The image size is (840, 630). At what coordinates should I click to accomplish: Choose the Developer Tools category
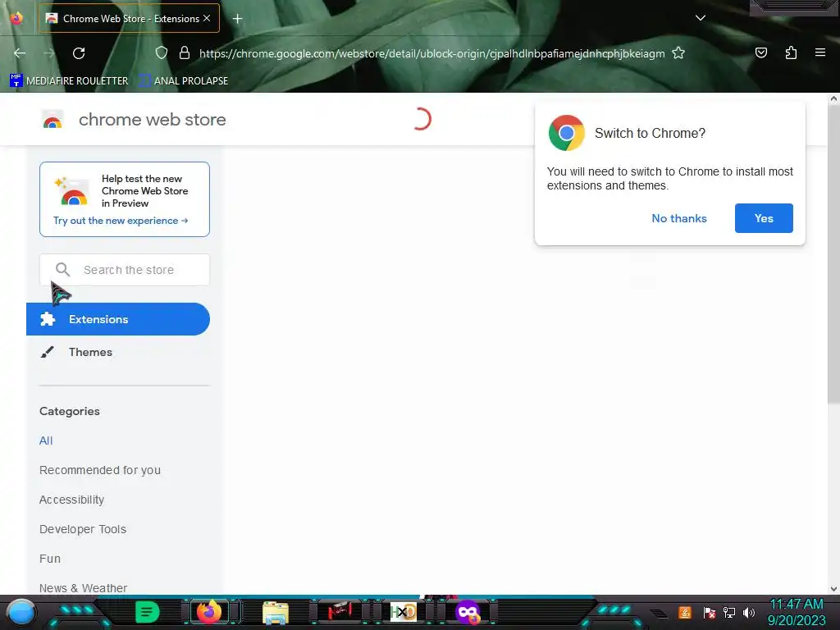click(x=83, y=529)
